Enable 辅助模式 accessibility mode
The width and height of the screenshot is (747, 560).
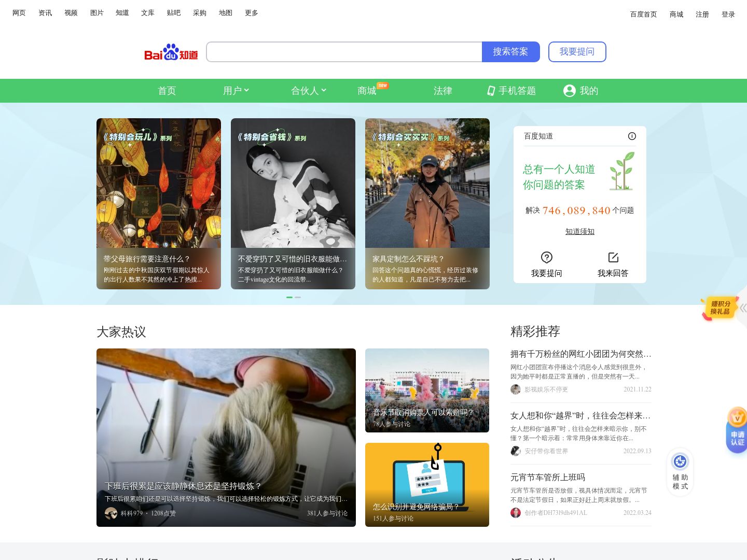tap(680, 472)
